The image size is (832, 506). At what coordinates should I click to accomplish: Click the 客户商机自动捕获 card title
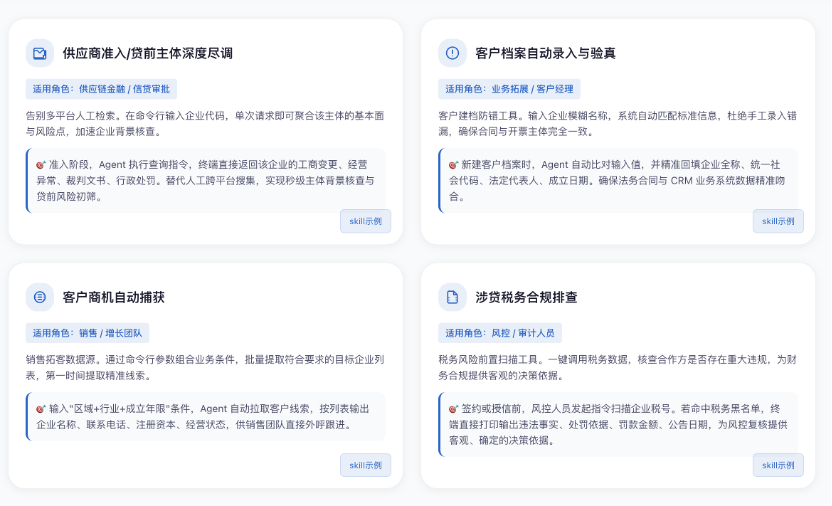[113, 297]
